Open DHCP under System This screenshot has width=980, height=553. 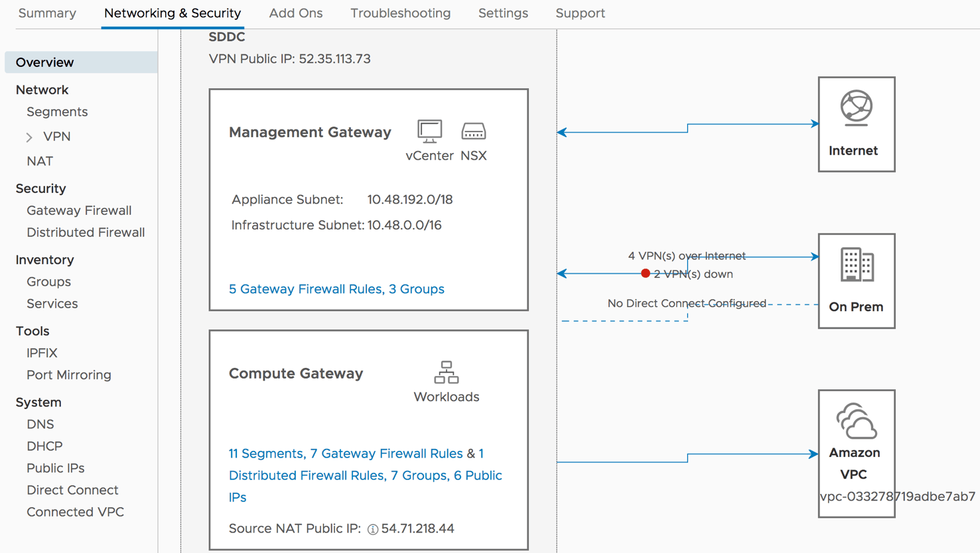point(44,446)
